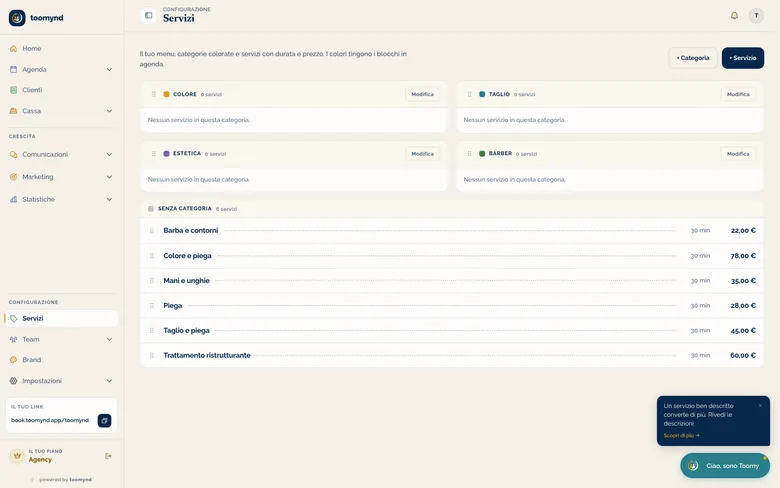Grab the drag handle of COLORE category
This screenshot has height=488, width=780.
tap(153, 94)
